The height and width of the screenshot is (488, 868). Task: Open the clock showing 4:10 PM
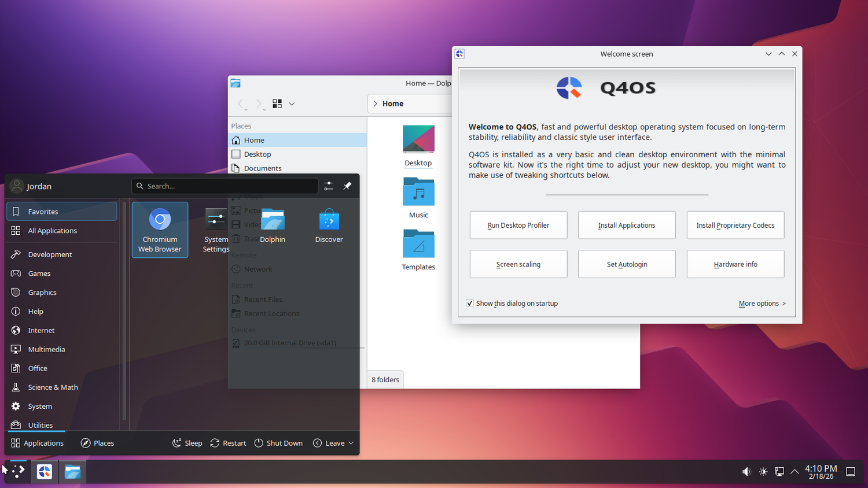[x=821, y=472]
